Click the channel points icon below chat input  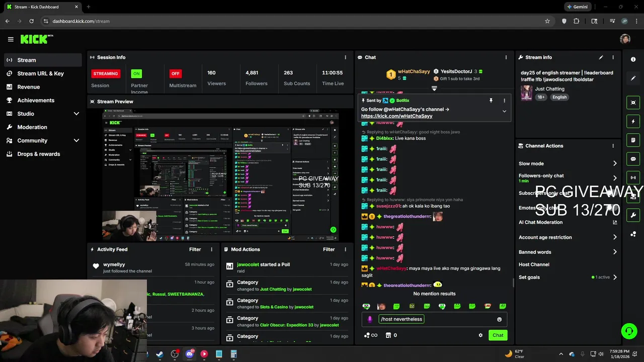(x=367, y=335)
